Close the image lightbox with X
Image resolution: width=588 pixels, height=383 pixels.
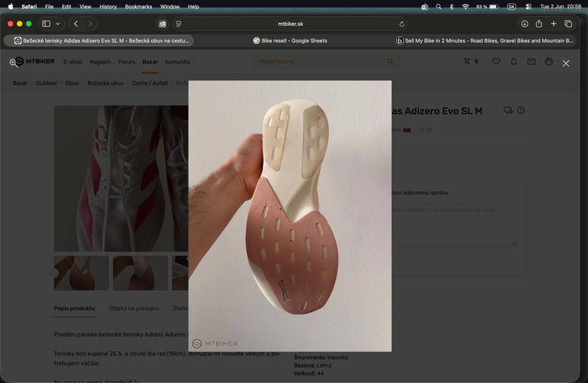566,63
